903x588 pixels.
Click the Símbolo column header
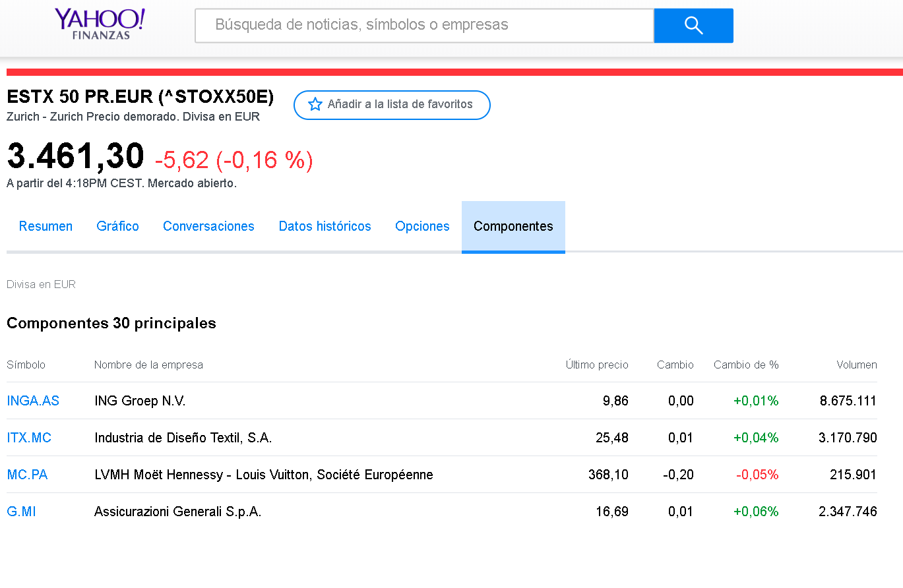pyautogui.click(x=26, y=365)
